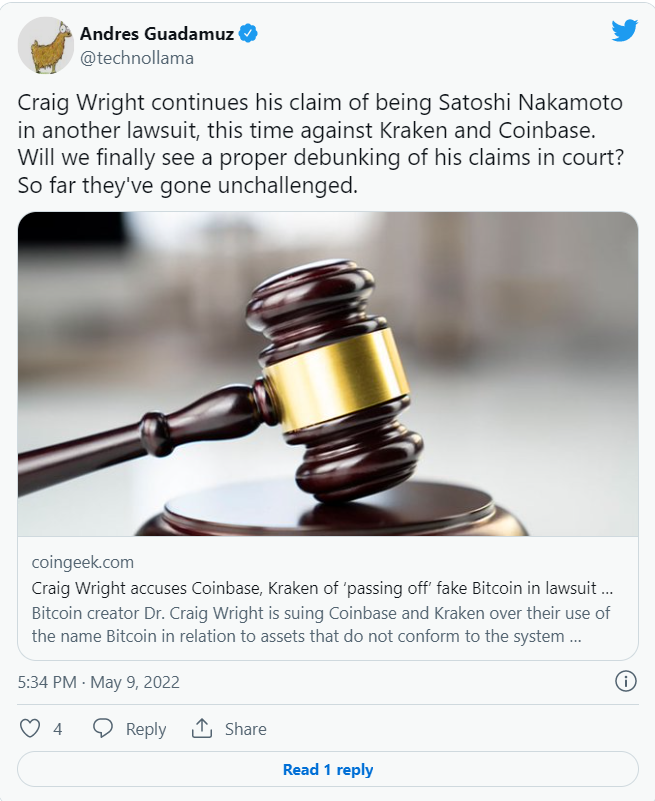
Task: Click the llama profile avatar
Action: coord(45,45)
